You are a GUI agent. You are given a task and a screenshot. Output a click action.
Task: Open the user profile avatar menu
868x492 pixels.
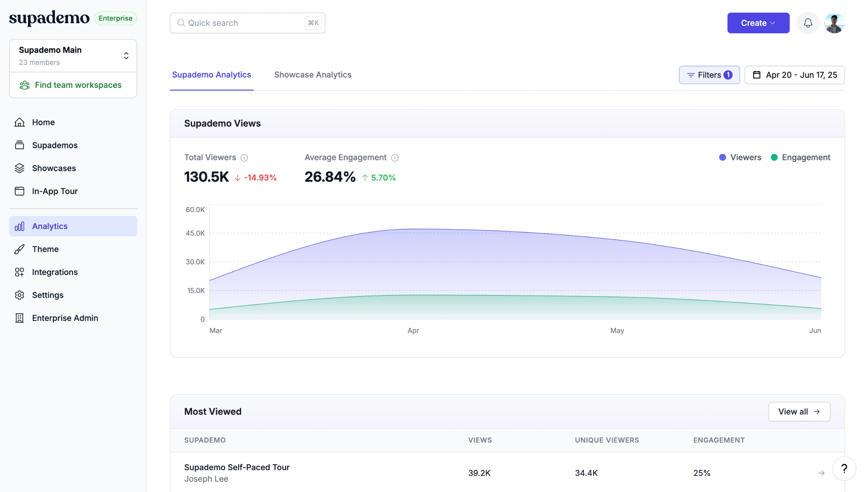[834, 23]
